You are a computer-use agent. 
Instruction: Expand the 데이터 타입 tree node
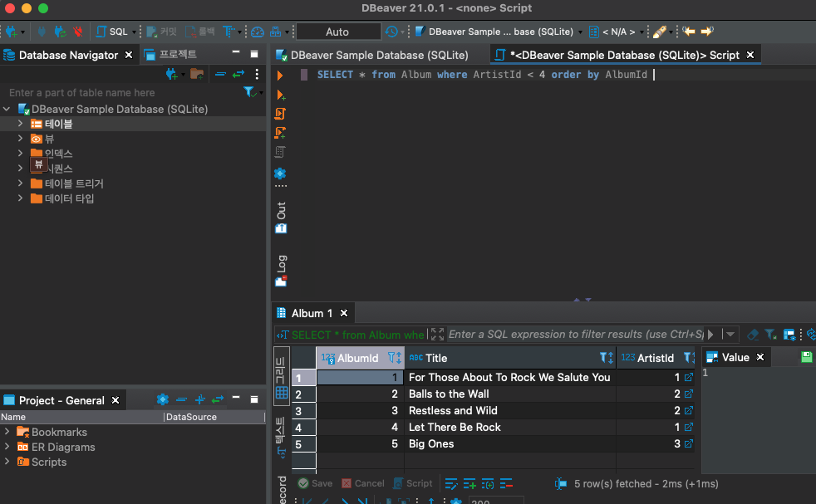tap(20, 198)
